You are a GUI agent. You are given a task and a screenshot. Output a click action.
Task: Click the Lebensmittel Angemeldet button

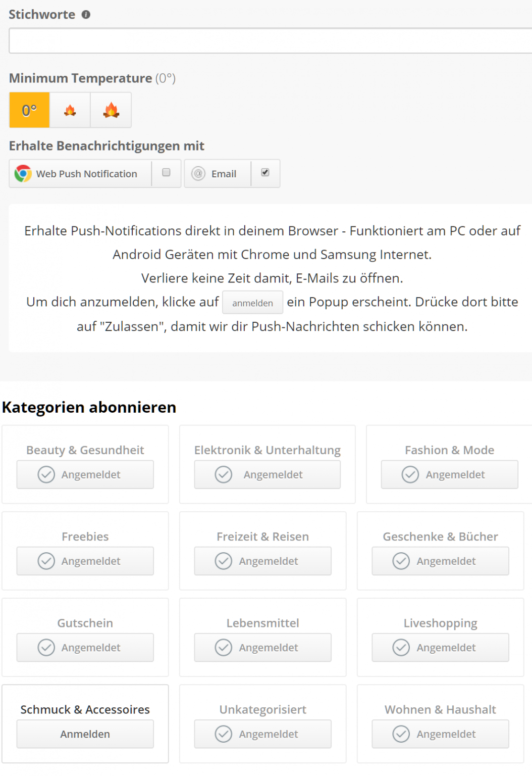[263, 647]
